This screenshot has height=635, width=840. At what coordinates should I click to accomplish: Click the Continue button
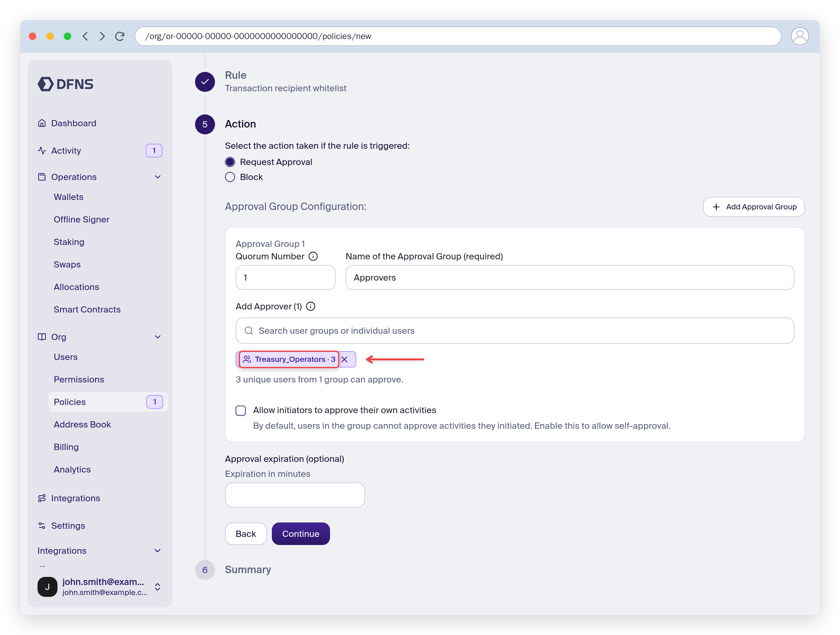[x=300, y=534]
